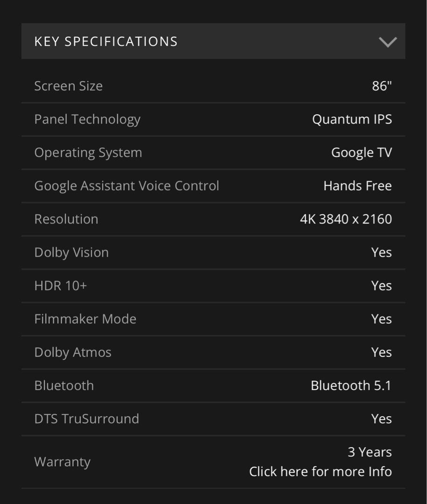Viewport: 427px width, 504px height.
Task: Select the 4K 3840 x 2160 value
Action: coord(344,219)
